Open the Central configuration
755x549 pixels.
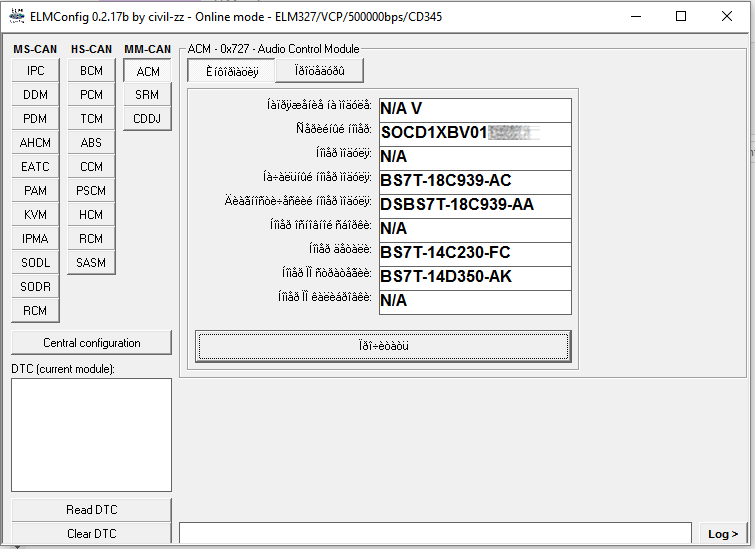92,343
